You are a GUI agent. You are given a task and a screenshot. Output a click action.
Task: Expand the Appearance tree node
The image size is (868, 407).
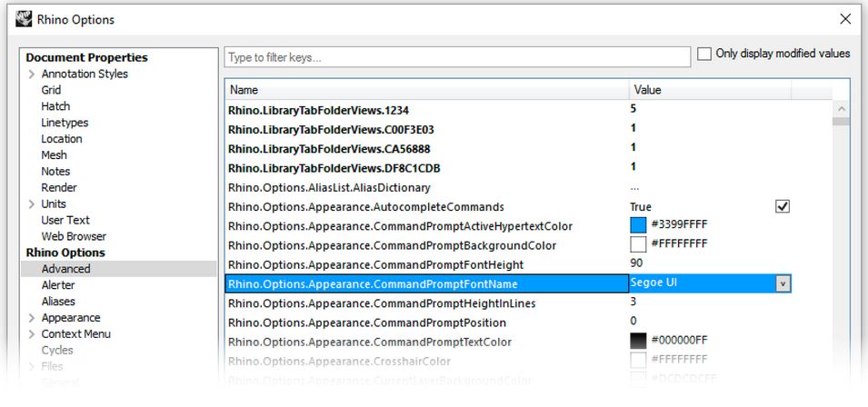point(32,318)
